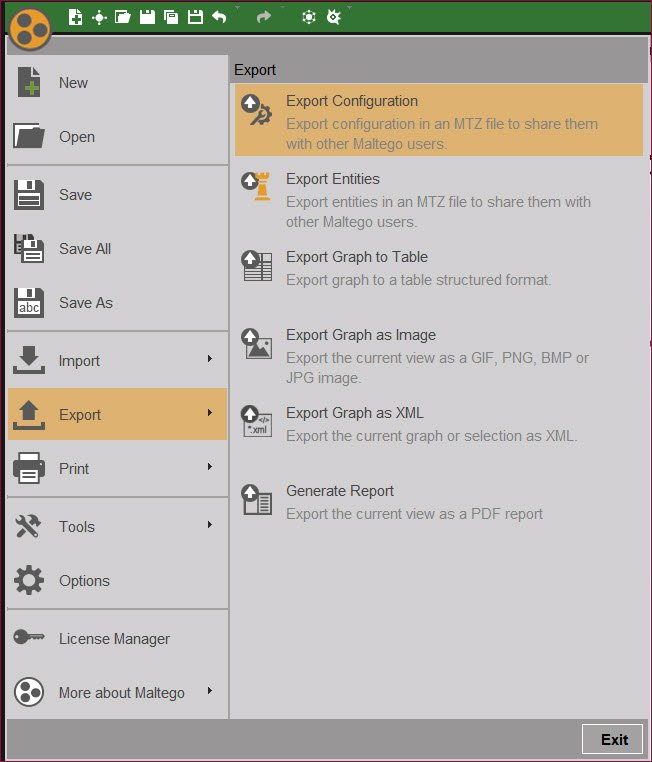The image size is (652, 762).
Task: Click Export Graph as Image title
Action: click(x=360, y=335)
